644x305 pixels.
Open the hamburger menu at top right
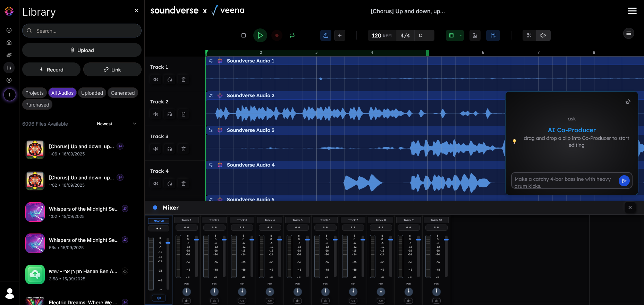pyautogui.click(x=632, y=11)
